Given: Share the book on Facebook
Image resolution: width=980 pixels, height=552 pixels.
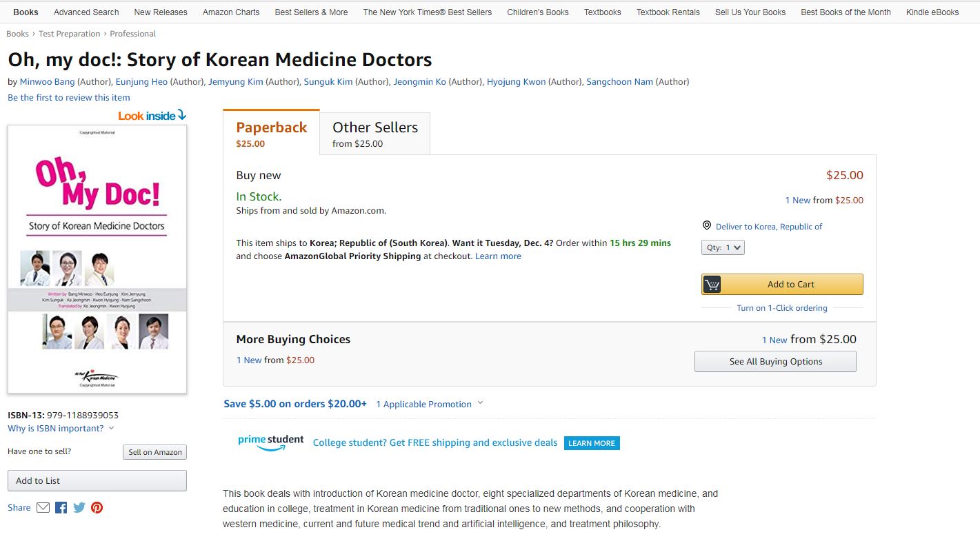Looking at the screenshot, I should click(x=61, y=508).
